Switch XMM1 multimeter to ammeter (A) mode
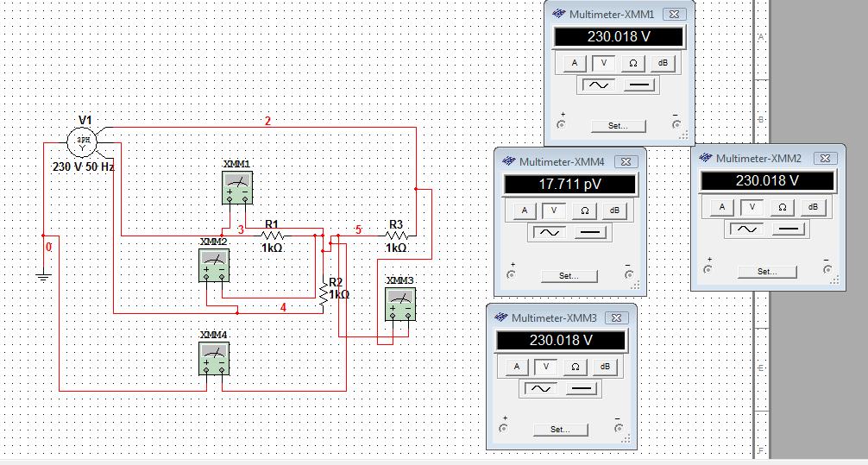The width and height of the screenshot is (868, 465). pos(575,63)
